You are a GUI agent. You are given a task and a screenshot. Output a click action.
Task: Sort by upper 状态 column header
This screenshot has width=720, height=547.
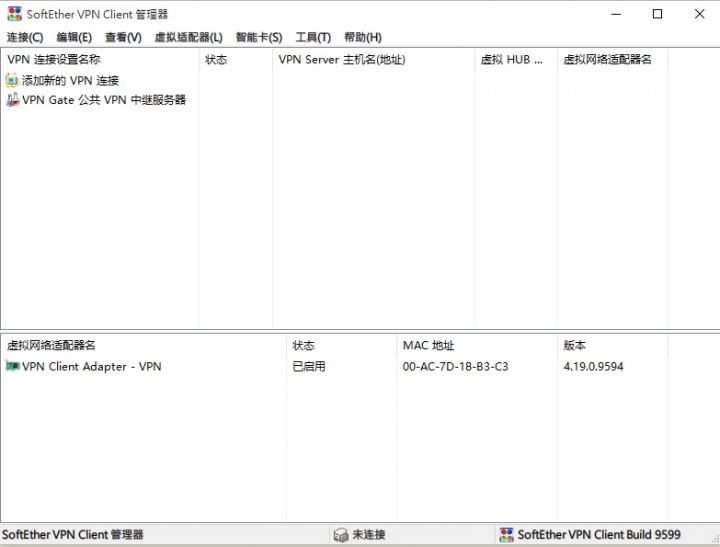point(236,60)
